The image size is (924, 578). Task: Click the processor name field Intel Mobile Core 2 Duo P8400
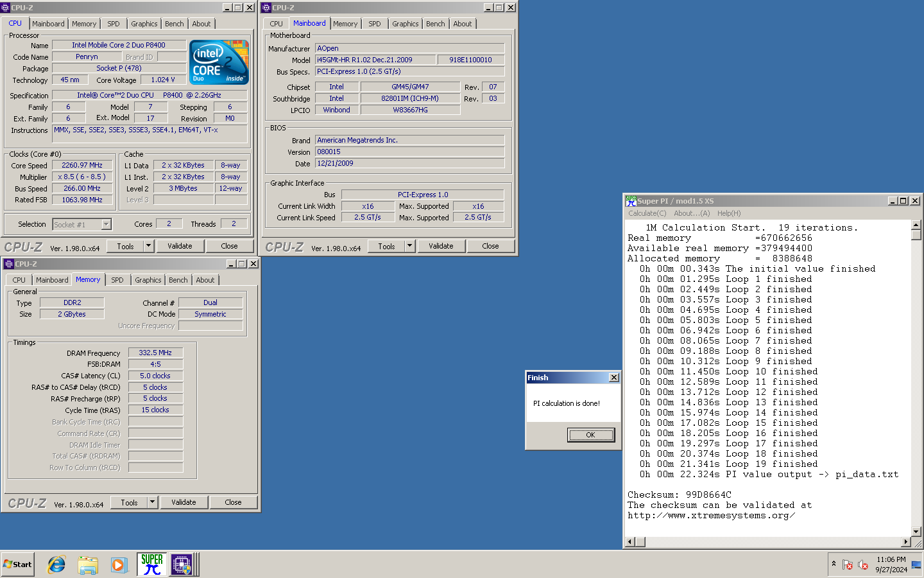coord(119,45)
